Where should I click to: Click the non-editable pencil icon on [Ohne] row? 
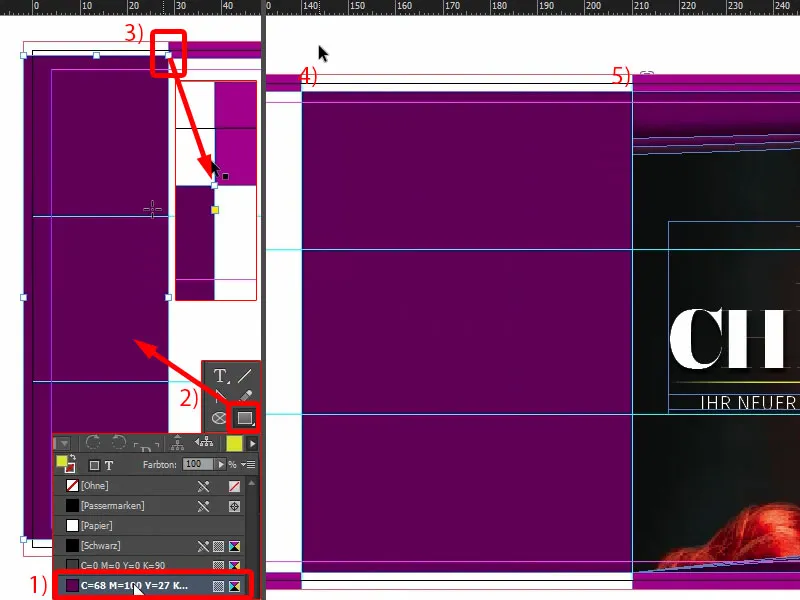pos(203,486)
